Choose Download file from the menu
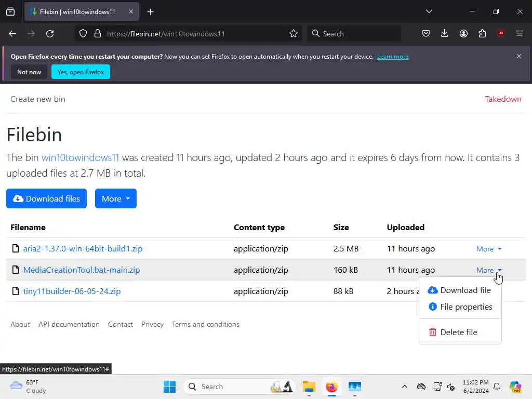This screenshot has height=399, width=532. [460, 290]
